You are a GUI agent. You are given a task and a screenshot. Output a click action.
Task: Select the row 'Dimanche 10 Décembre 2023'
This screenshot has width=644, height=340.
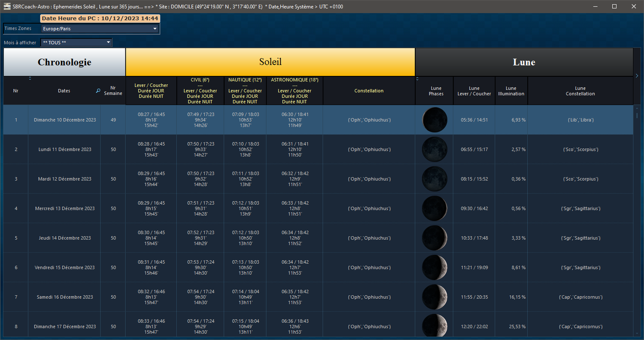click(318, 120)
